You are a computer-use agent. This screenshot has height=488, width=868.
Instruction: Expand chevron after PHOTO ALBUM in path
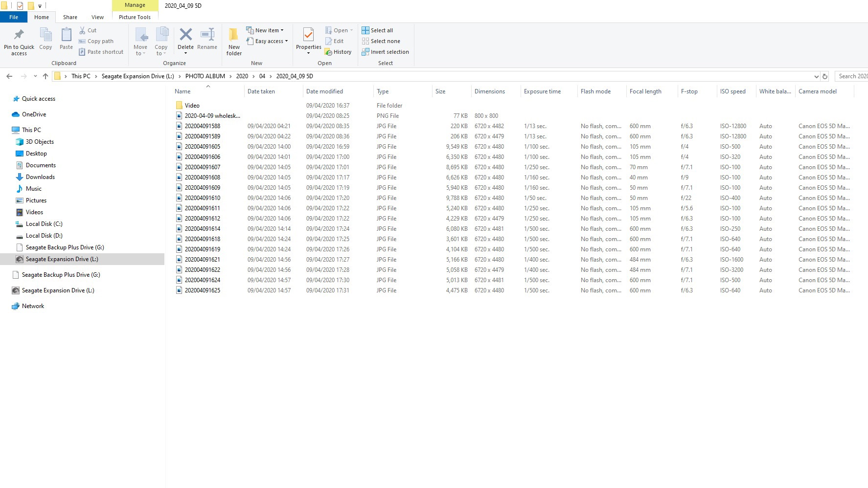[230, 76]
